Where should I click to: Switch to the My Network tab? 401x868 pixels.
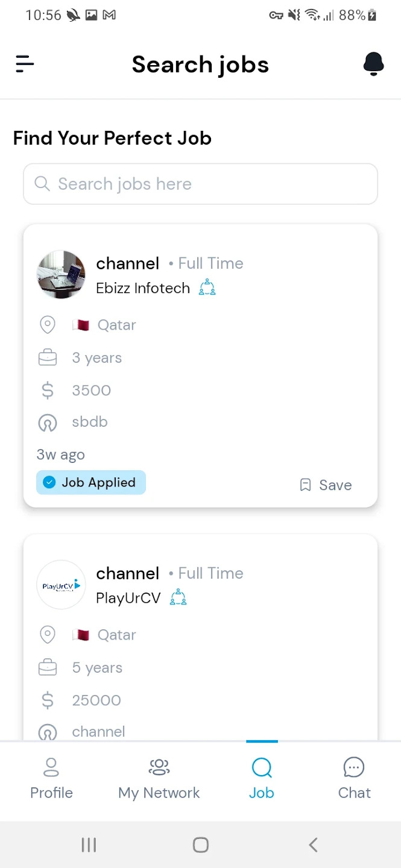[x=159, y=779]
